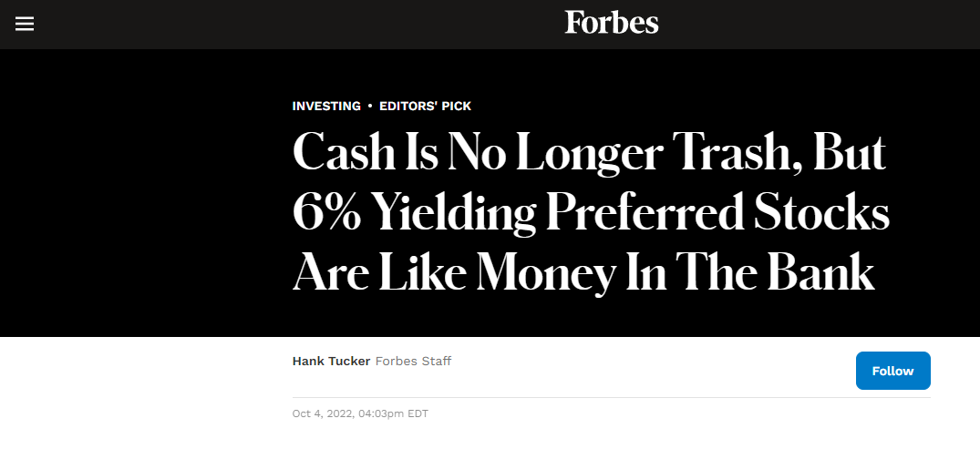The width and height of the screenshot is (980, 449).
Task: Open Hank Tucker's author profile
Action: click(331, 361)
